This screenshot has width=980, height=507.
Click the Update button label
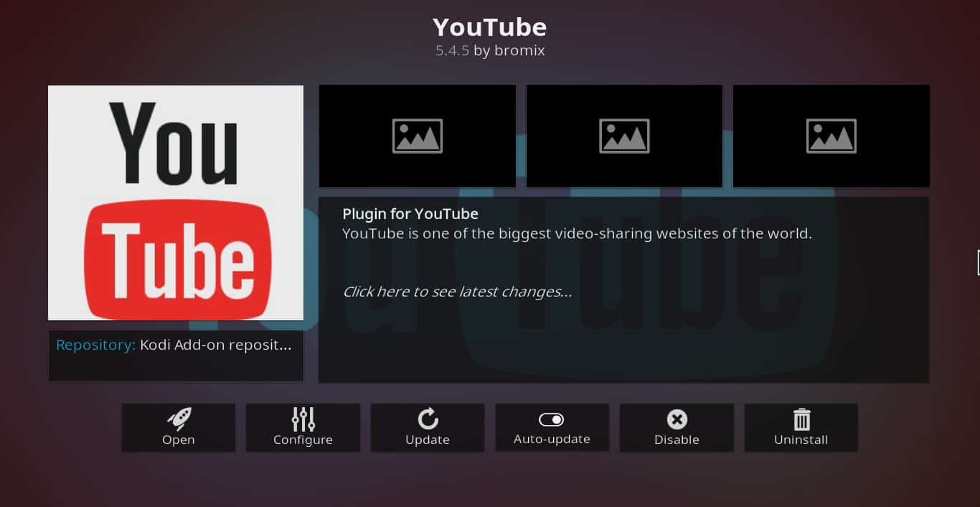coord(428,439)
